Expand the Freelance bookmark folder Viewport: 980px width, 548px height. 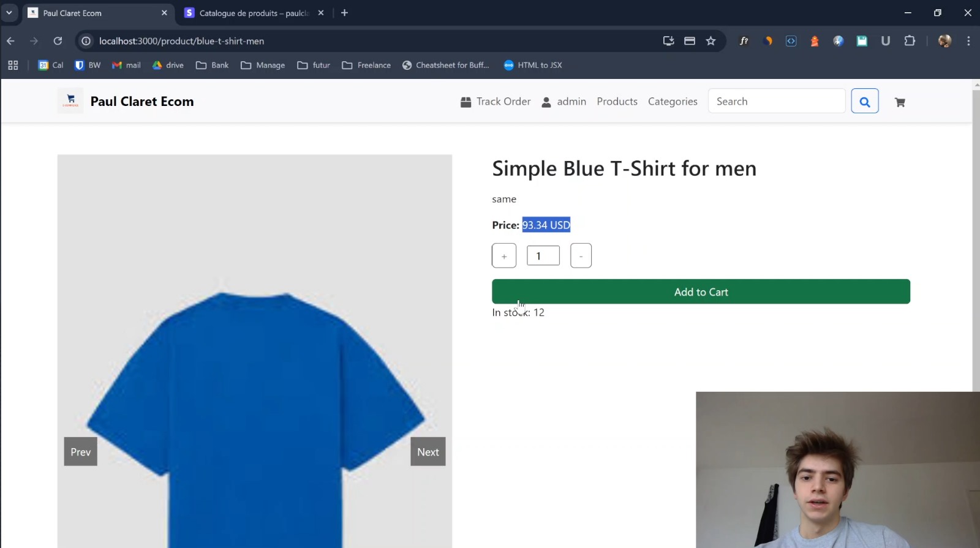366,65
